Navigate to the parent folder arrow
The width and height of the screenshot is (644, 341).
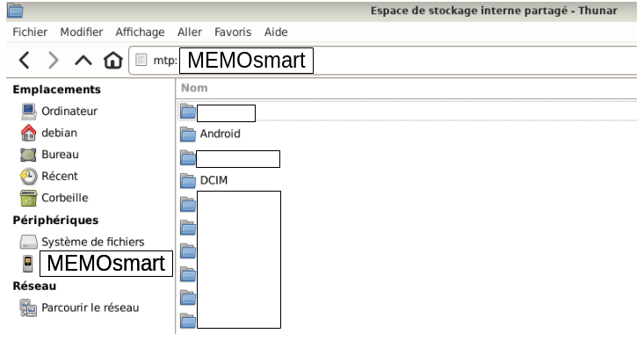coord(83,61)
